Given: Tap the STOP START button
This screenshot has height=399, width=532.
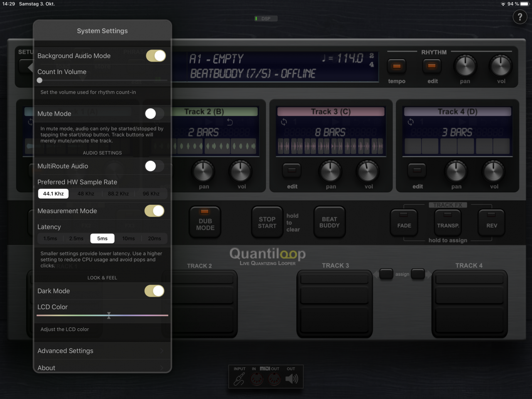Looking at the screenshot, I should (x=267, y=222).
